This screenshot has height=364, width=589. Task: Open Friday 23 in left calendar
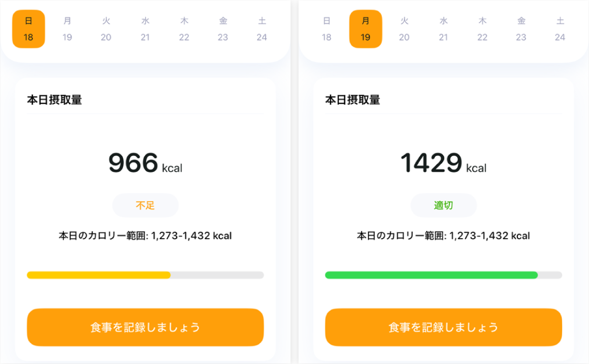223,29
